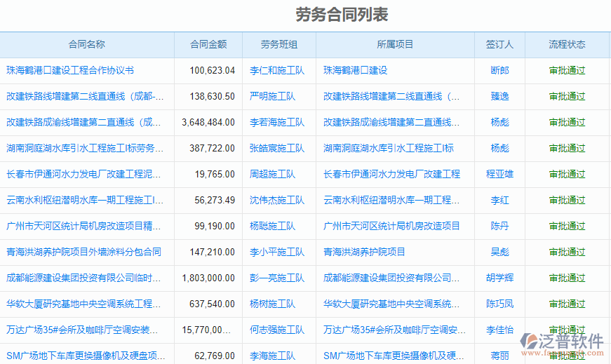Click signer name 陈巧凤
This screenshot has height=364, width=611.
click(x=499, y=304)
